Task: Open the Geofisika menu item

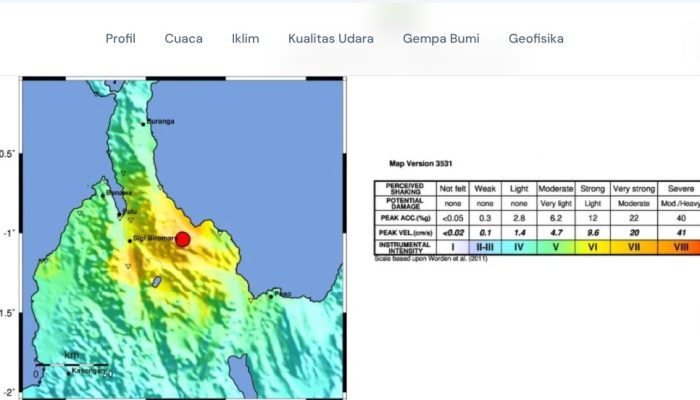Action: 536,39
